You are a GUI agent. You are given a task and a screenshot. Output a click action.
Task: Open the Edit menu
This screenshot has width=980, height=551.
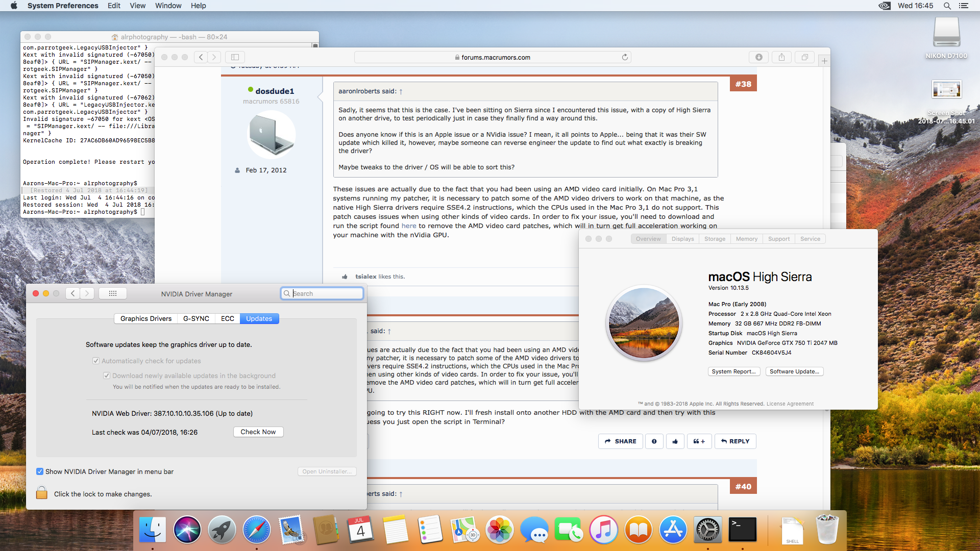[x=114, y=6]
